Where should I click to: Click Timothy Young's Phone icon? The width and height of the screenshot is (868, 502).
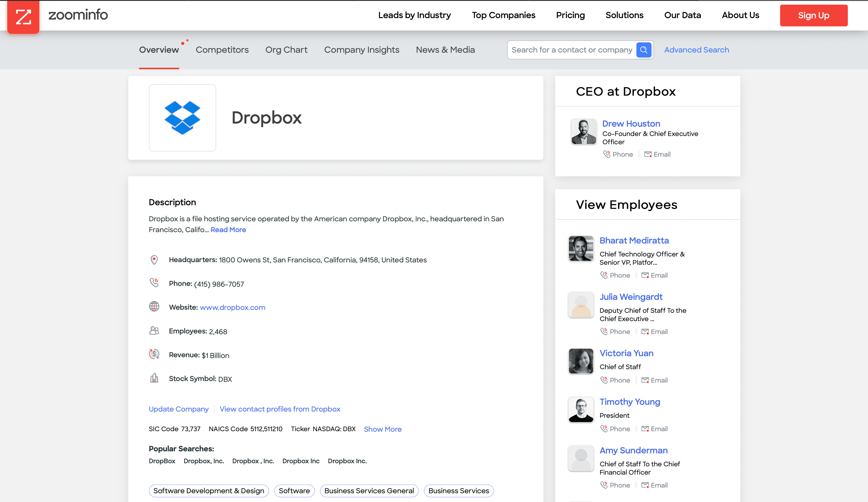tap(604, 429)
